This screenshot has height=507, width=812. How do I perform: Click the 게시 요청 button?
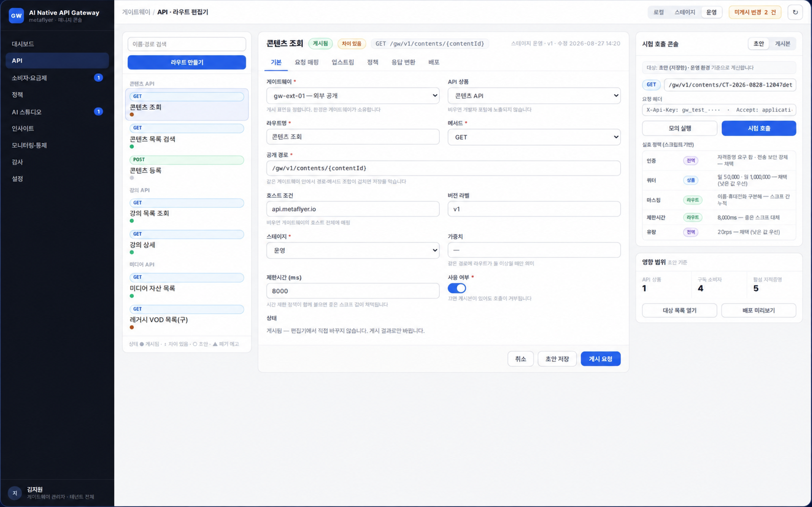click(x=600, y=359)
